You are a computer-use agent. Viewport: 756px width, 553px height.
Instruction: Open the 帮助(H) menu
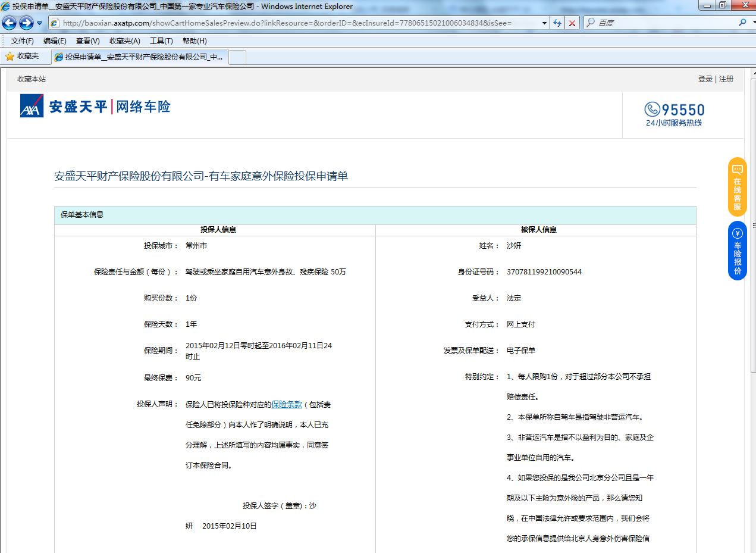(195, 41)
